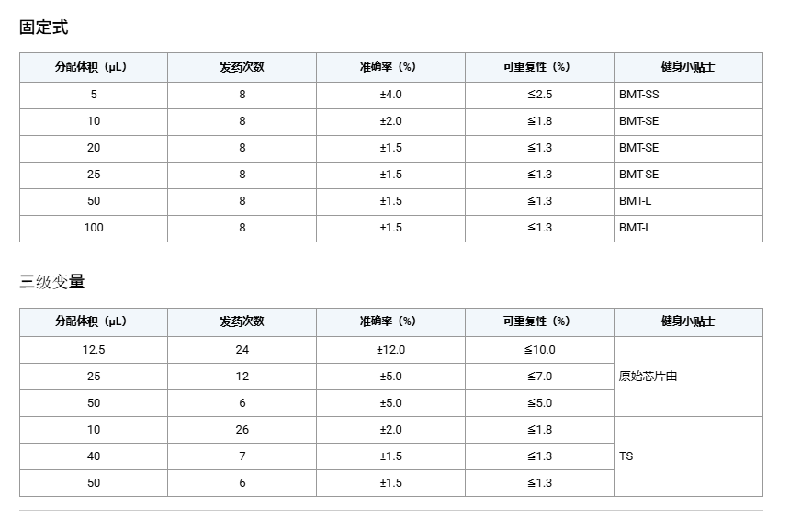812x518 pixels.
Task: Click the 40 volume cell
Action: (x=94, y=456)
